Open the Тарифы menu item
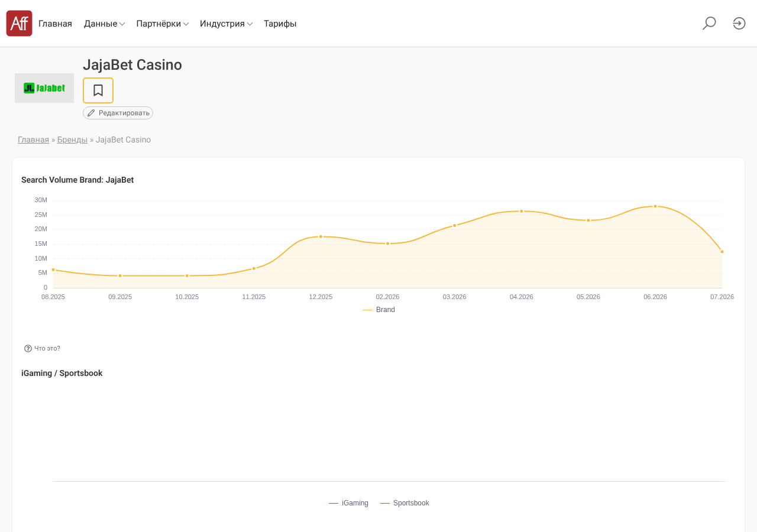 tap(280, 24)
